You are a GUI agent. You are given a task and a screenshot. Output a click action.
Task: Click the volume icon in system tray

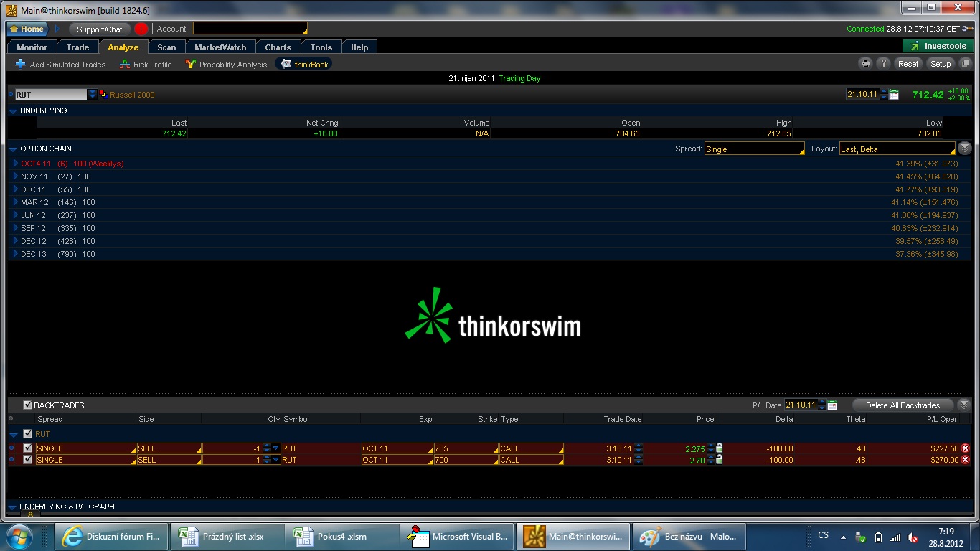[x=913, y=537]
